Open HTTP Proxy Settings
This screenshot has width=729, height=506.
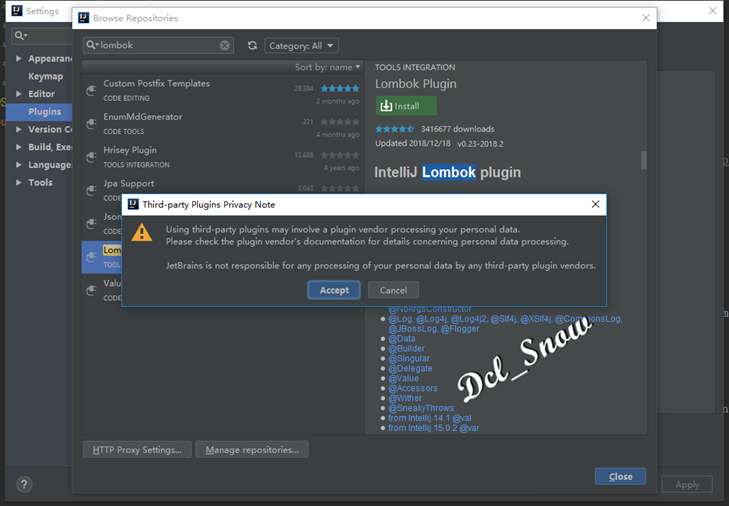tap(137, 450)
